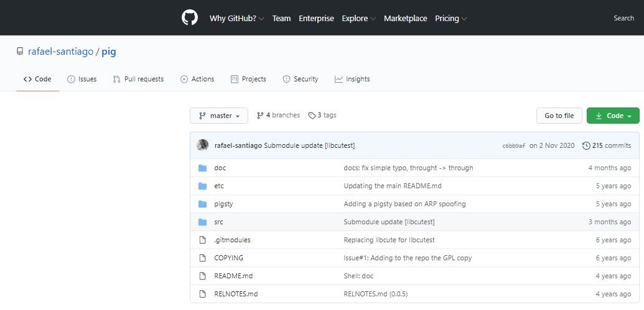Open the Marketplace page in header
The width and height of the screenshot is (644, 310).
[405, 19]
